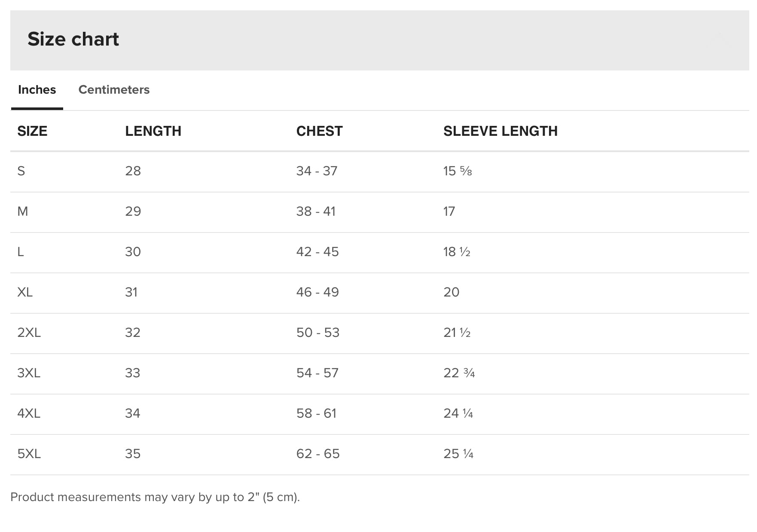
Task: Click the Size chart heading
Action: tap(73, 39)
